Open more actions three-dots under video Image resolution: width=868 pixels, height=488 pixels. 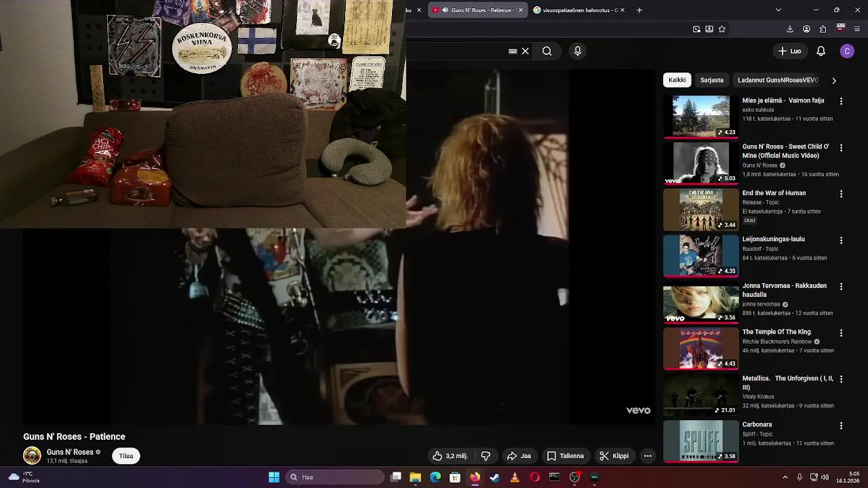tap(648, 456)
